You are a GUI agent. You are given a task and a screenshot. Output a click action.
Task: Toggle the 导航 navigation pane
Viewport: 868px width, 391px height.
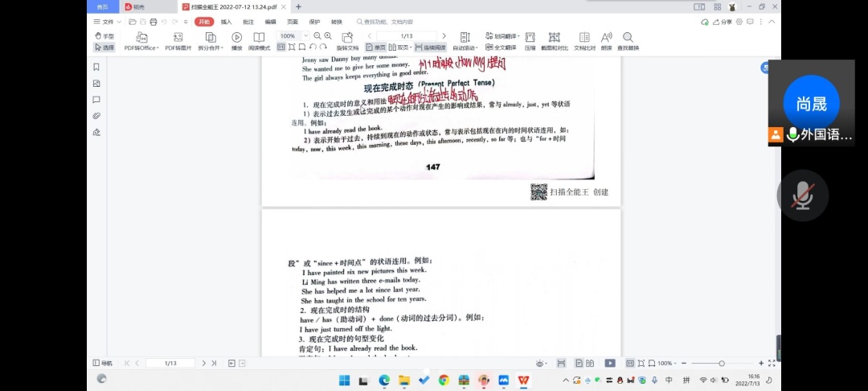pos(103,364)
